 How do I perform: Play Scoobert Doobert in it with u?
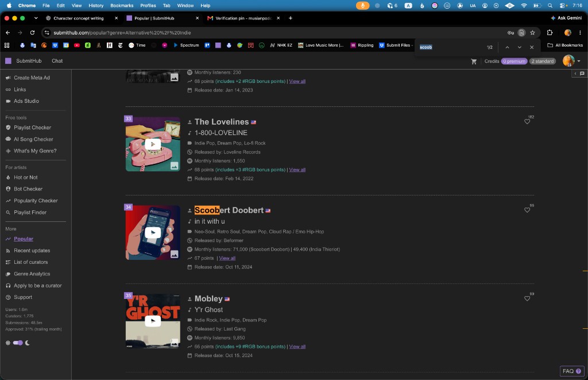coord(153,232)
